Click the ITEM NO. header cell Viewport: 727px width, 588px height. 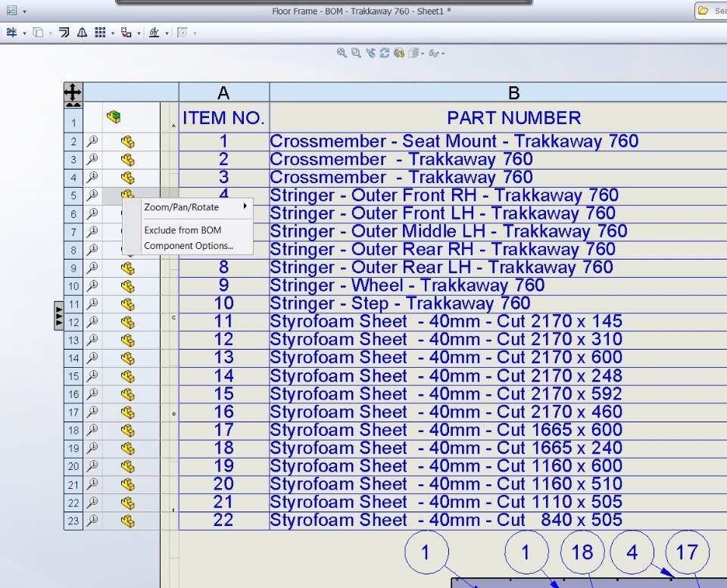coord(223,118)
